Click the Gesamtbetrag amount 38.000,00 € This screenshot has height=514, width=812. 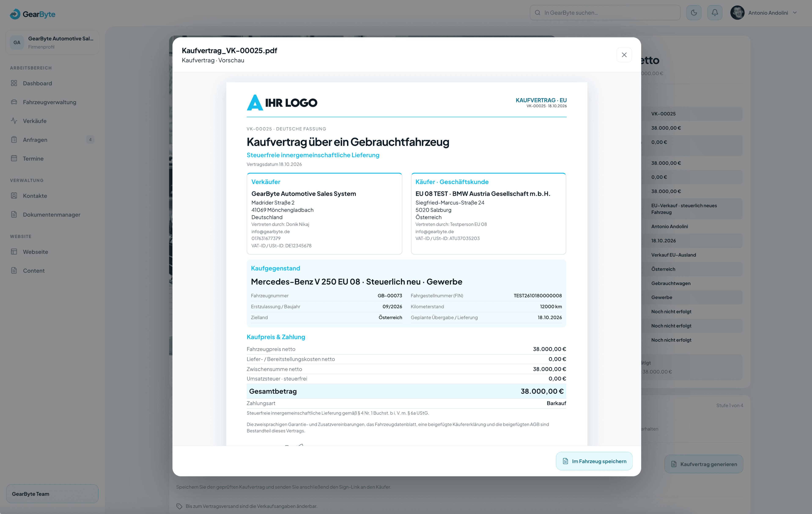coord(542,391)
